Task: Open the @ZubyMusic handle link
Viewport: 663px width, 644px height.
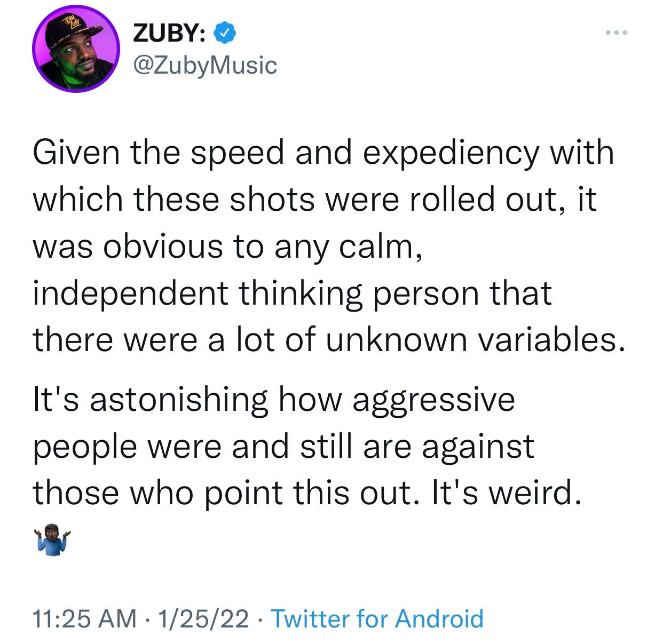Action: (x=204, y=65)
